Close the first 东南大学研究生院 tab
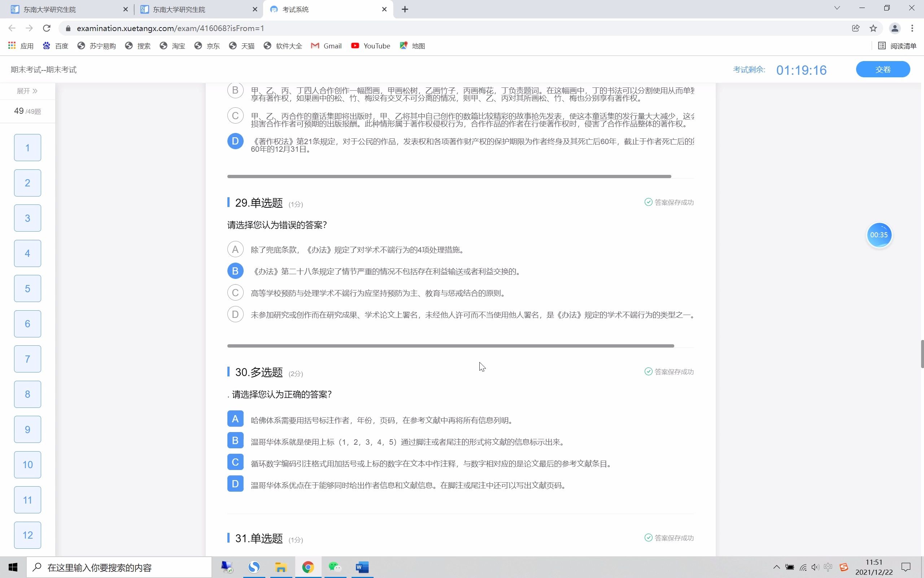 (125, 9)
